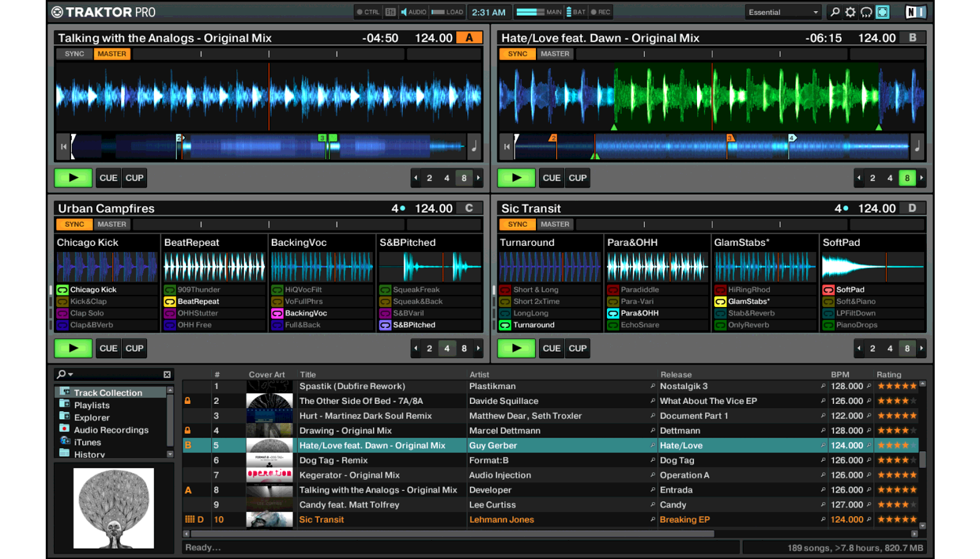This screenshot has width=980, height=559.
Task: Step deck B loop sizes right with the arrow
Action: tap(922, 178)
